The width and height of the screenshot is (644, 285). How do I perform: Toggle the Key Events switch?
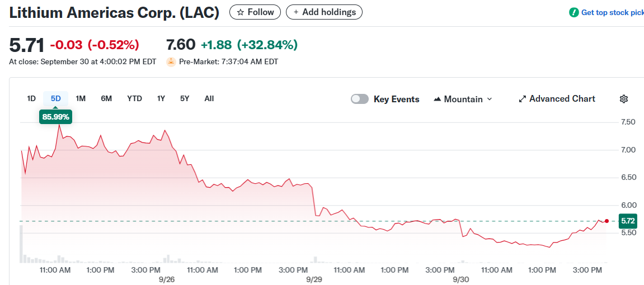tap(360, 99)
